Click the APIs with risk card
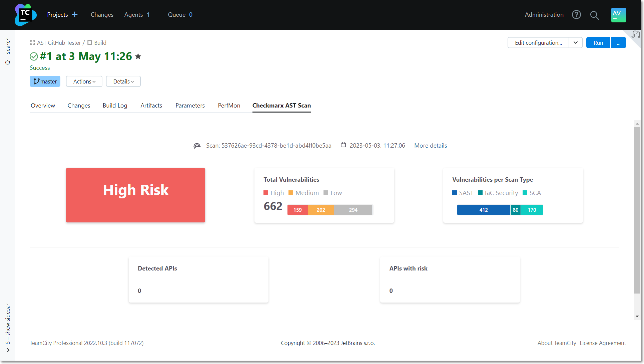This screenshot has width=644, height=364. (450, 280)
